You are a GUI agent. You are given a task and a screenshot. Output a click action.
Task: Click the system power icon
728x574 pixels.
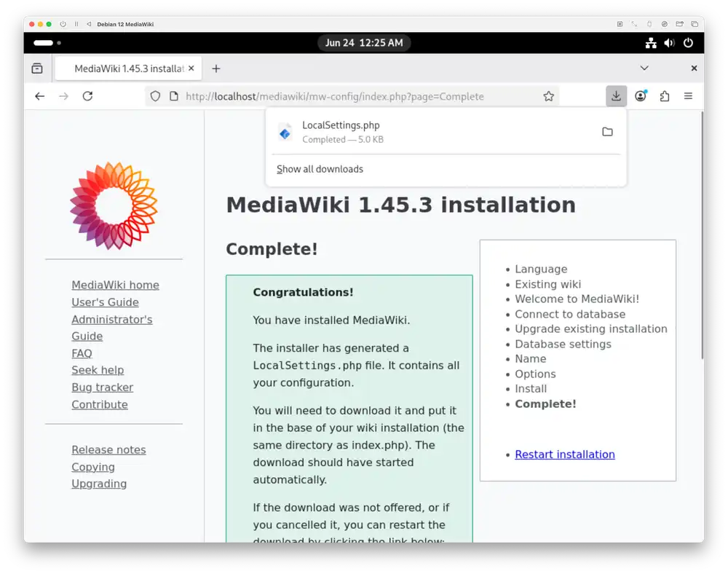click(688, 43)
